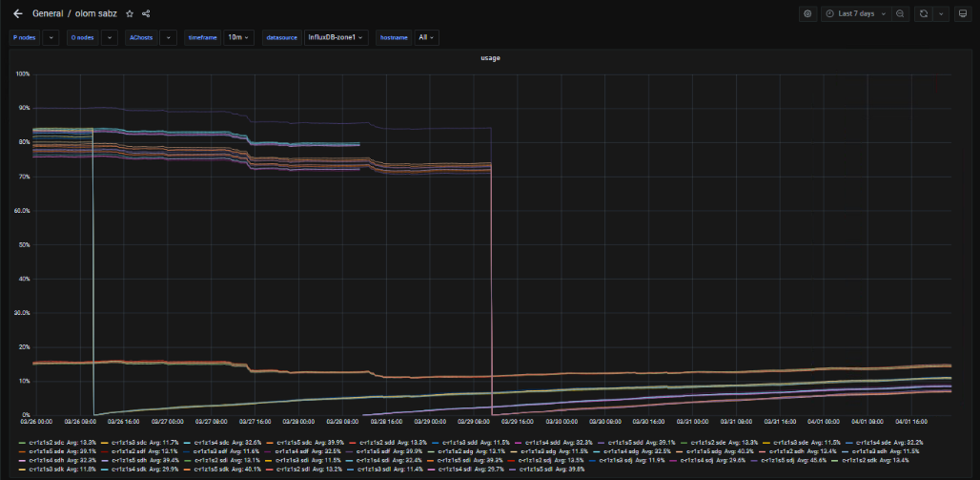980x480 pixels.
Task: Click the clock icon in time picker
Action: coord(829,13)
